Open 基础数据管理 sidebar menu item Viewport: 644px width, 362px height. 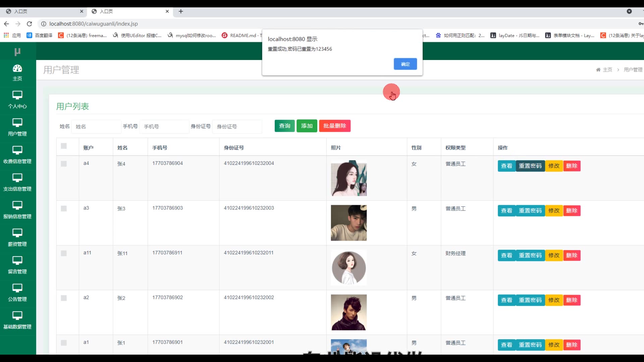pos(17,320)
